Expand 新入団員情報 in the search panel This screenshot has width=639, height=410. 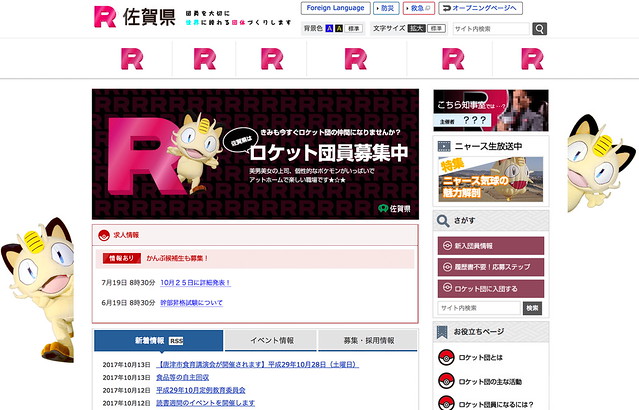pyautogui.click(x=490, y=245)
